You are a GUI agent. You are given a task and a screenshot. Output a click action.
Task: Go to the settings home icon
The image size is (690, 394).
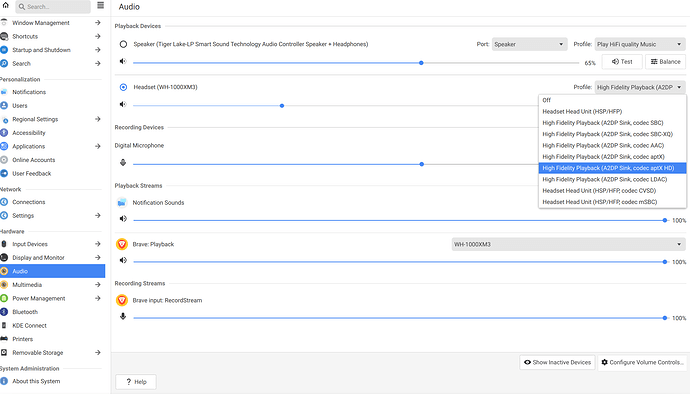[5, 5]
